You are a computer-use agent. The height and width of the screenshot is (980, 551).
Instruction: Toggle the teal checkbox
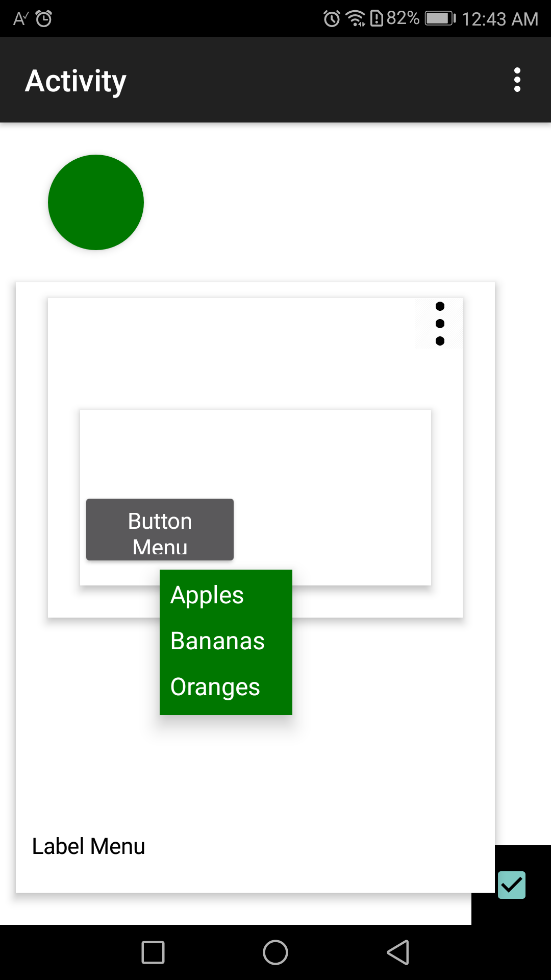(x=511, y=885)
